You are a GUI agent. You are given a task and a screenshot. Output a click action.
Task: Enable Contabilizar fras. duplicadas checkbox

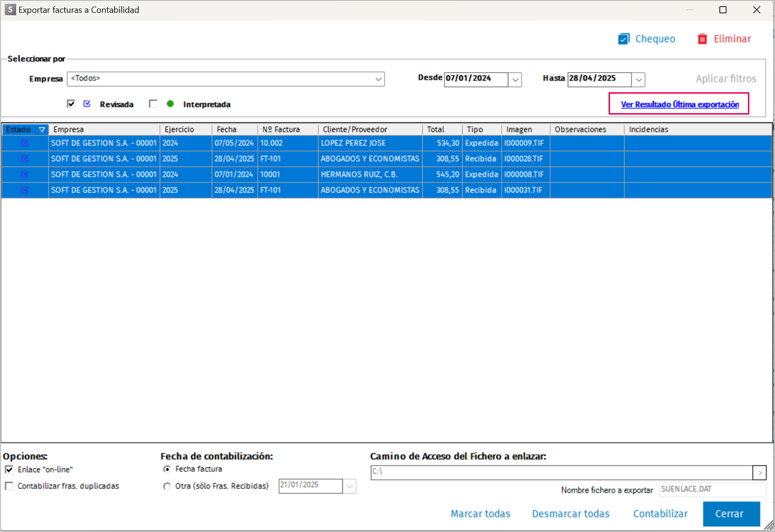9,486
